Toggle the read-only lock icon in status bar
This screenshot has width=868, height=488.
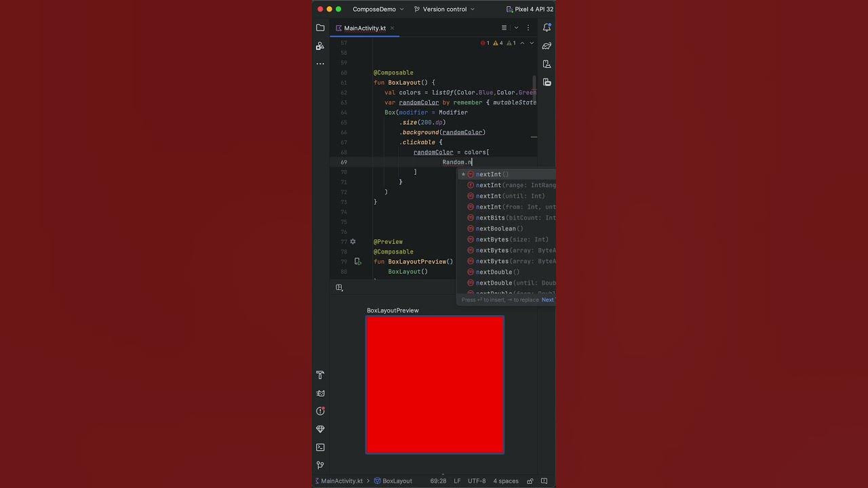point(530,481)
